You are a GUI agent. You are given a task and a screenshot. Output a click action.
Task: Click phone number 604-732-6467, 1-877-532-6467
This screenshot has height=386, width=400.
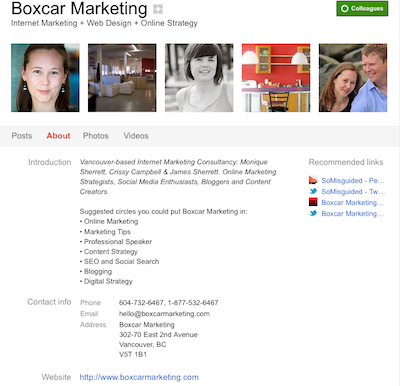[x=169, y=303]
